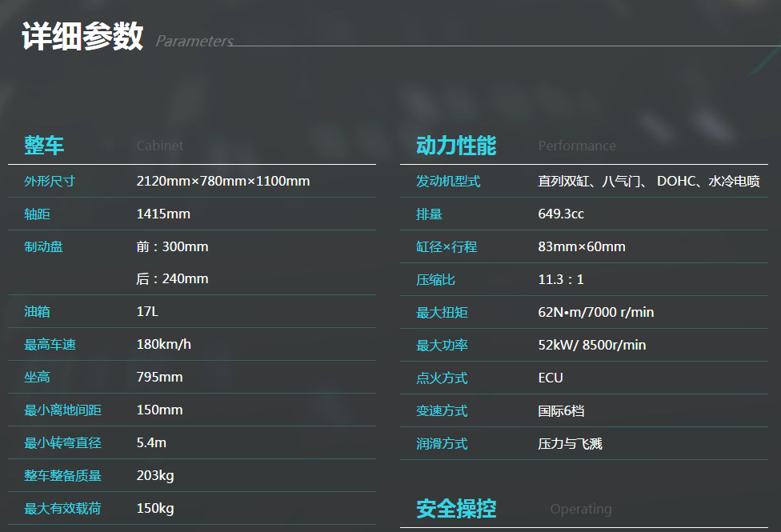
Task: Select the front brake disc 300mm value
Action: [x=172, y=247]
